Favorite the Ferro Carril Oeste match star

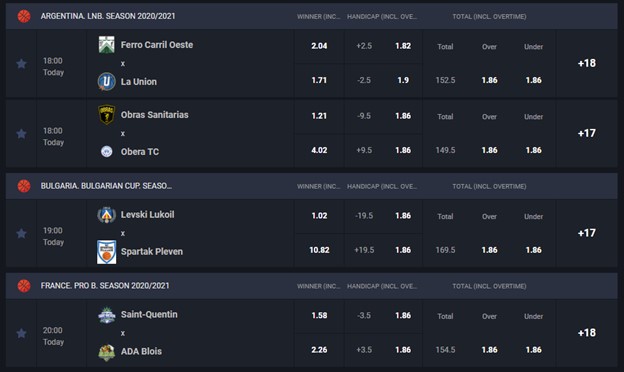(21, 64)
